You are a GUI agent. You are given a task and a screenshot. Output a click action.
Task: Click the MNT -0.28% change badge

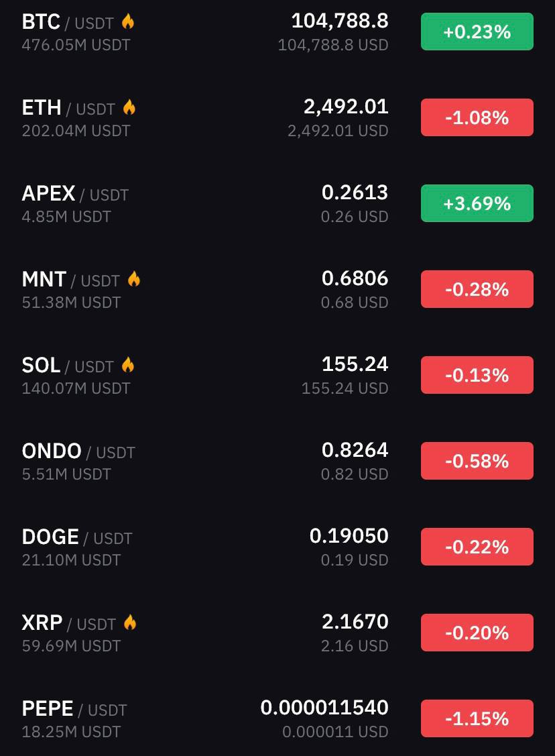477,289
